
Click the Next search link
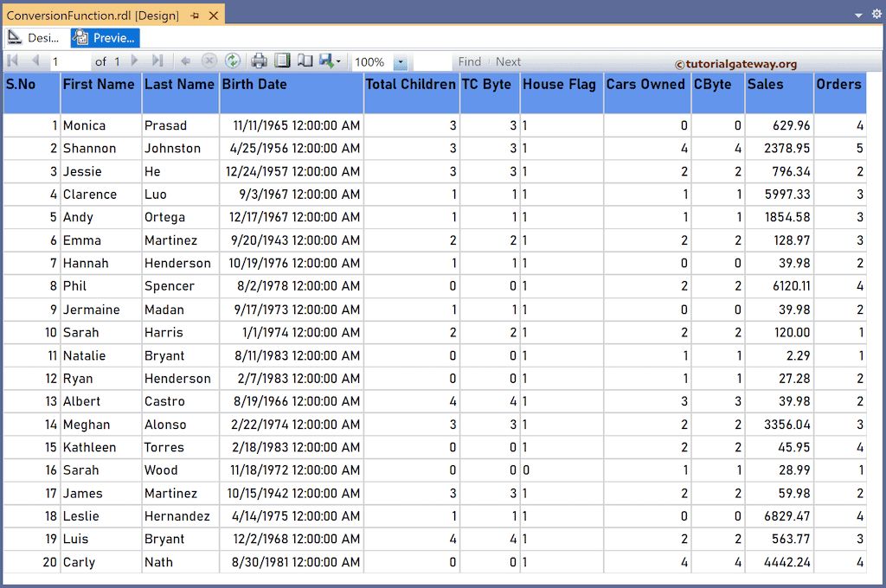(x=508, y=61)
